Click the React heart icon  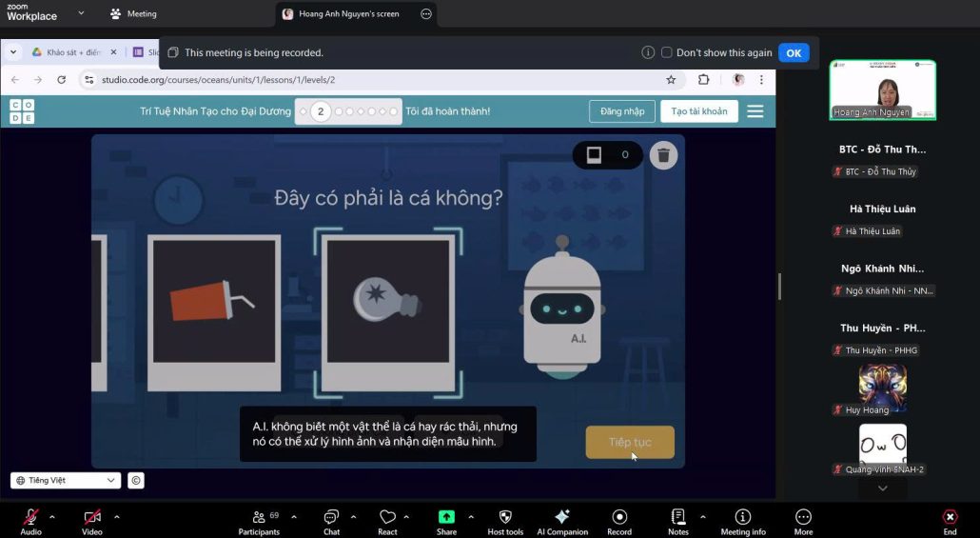click(387, 517)
